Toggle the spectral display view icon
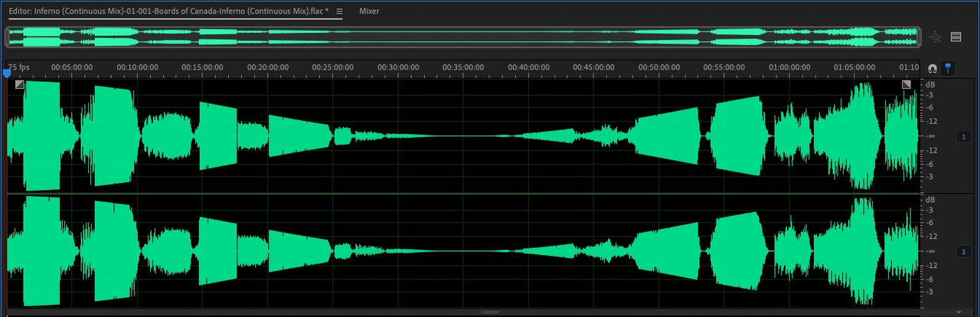 click(x=956, y=37)
